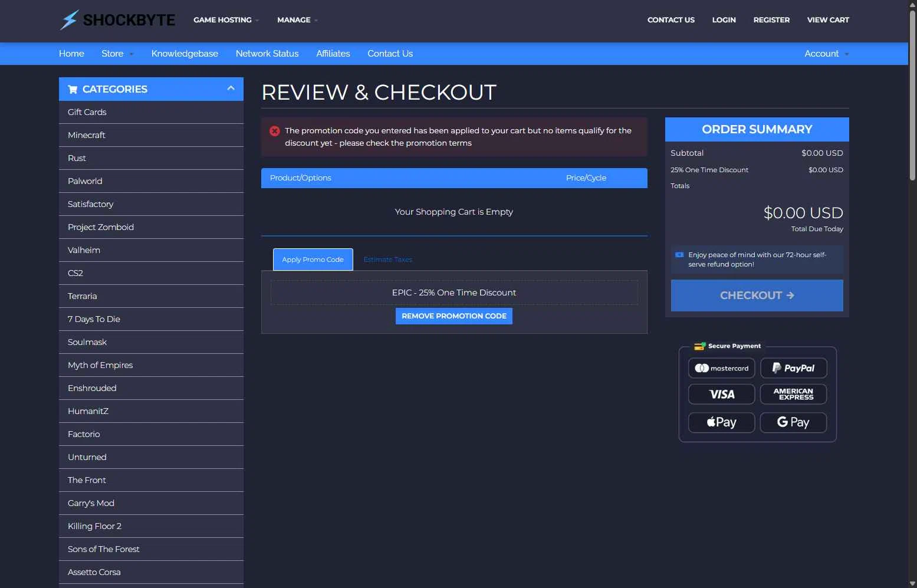Select the Valheim category
The height and width of the screenshot is (588, 917).
(151, 250)
